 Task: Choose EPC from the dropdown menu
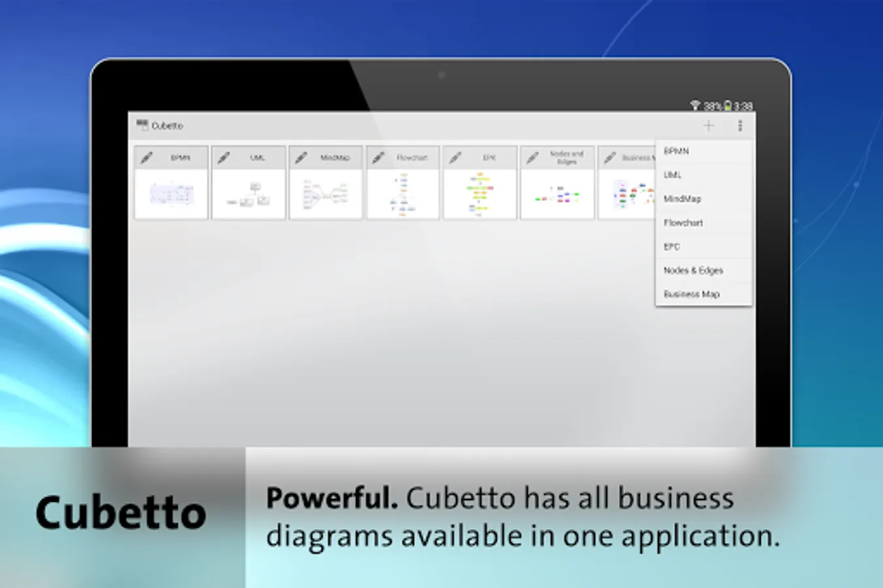coord(704,246)
